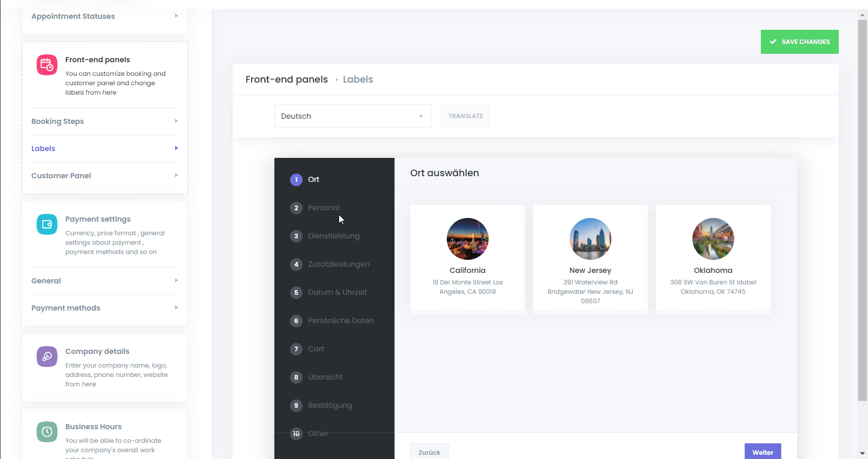Expand the Customer Panel submenu
This screenshot has height=459, width=868.
tap(105, 176)
